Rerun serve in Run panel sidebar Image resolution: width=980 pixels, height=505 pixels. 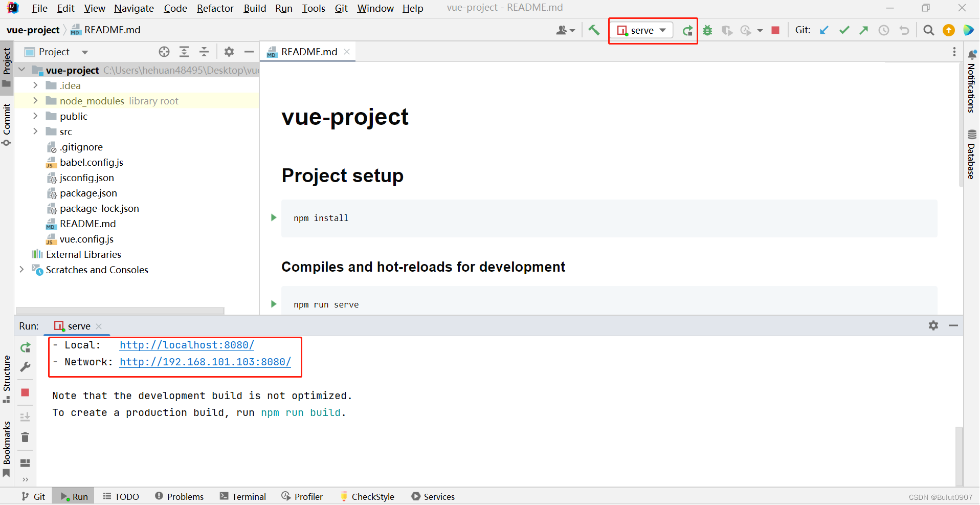[25, 348]
